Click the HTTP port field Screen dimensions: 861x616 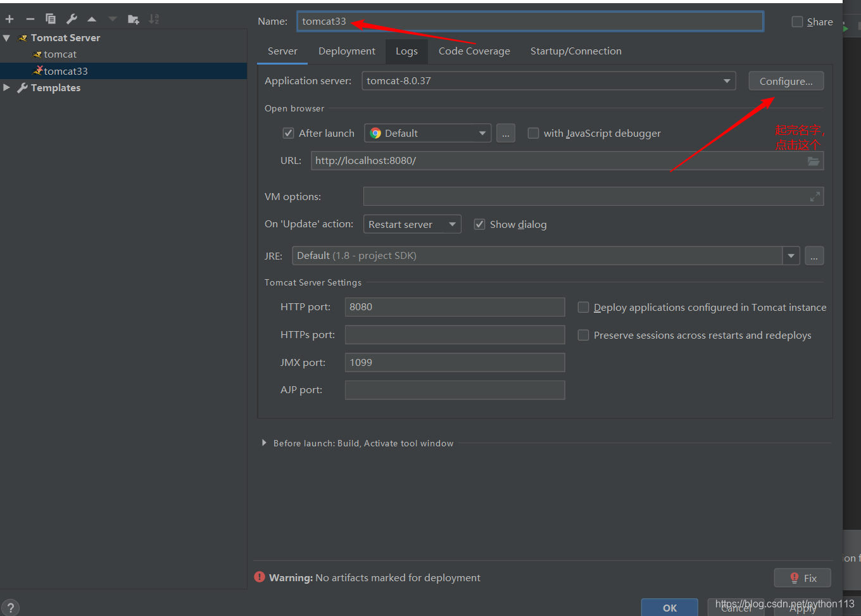click(x=455, y=307)
